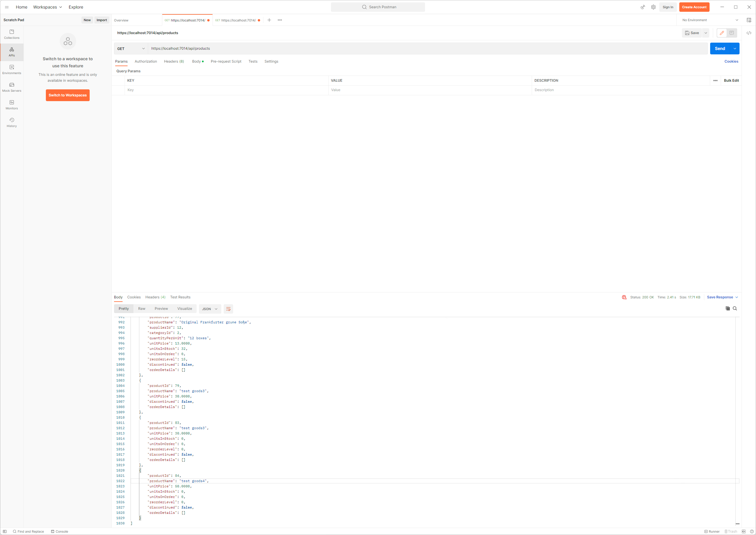The height and width of the screenshot is (535, 756).
Task: Open the Monitors sidebar panel
Action: coord(11,105)
